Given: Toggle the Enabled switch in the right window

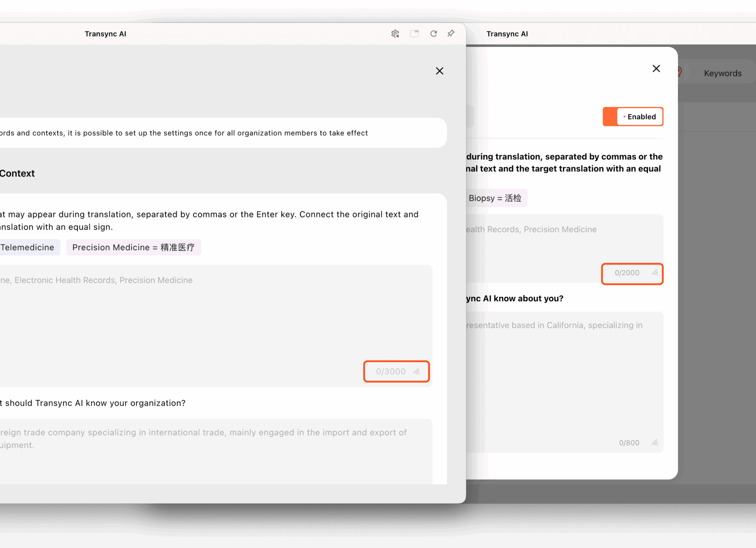Looking at the screenshot, I should tap(633, 117).
